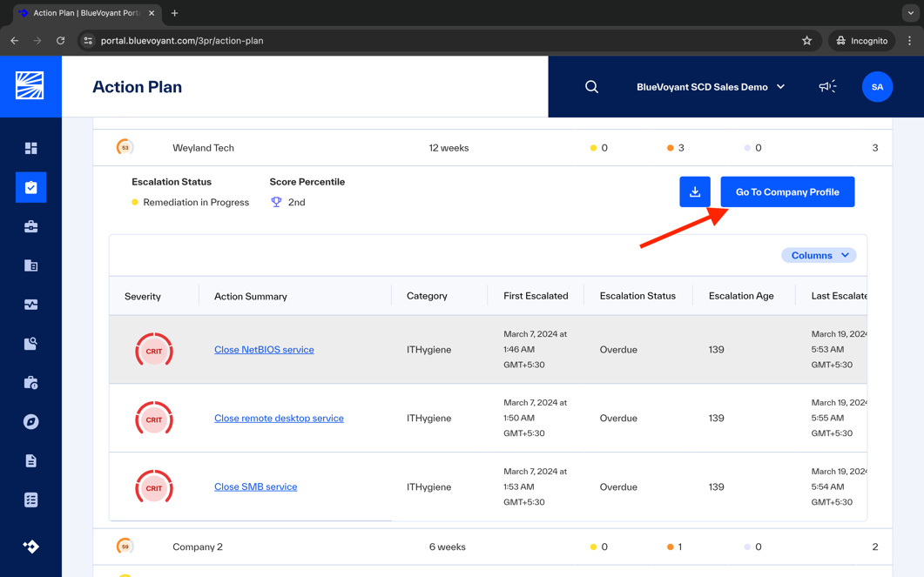Collapse the Weyland Tech company row

[x=493, y=148]
